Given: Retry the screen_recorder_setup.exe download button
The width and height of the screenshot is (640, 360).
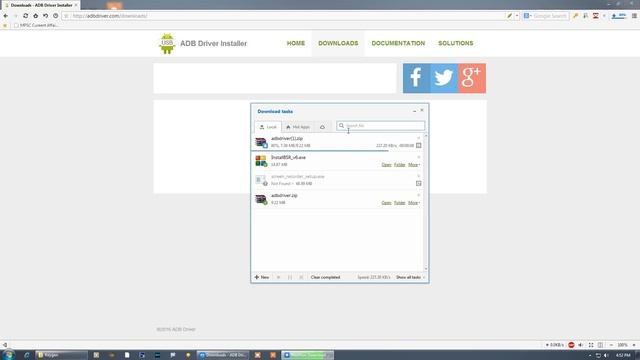Looking at the screenshot, I should (x=418, y=184).
